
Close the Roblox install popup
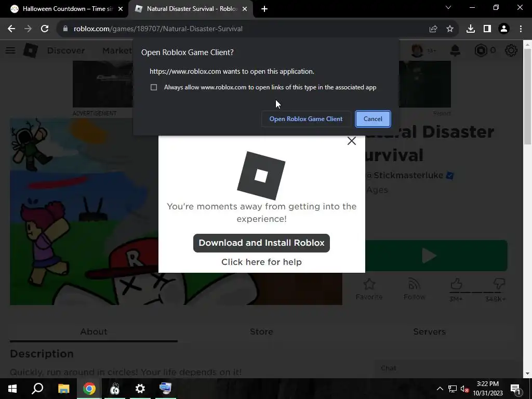(352, 141)
